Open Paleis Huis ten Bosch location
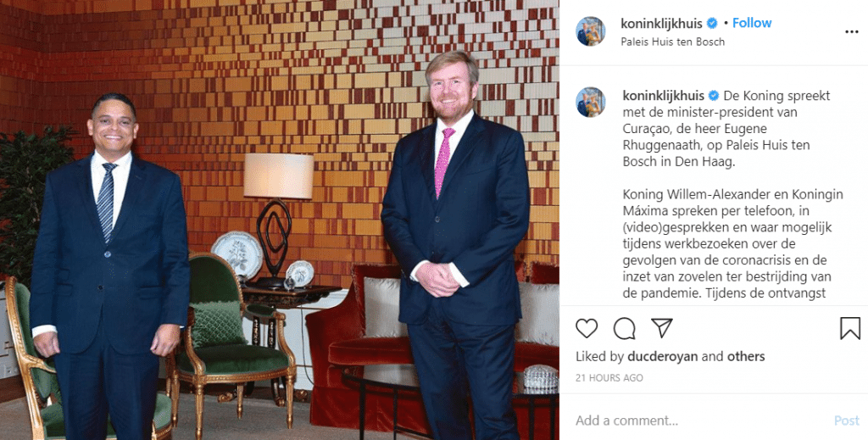 (x=672, y=42)
